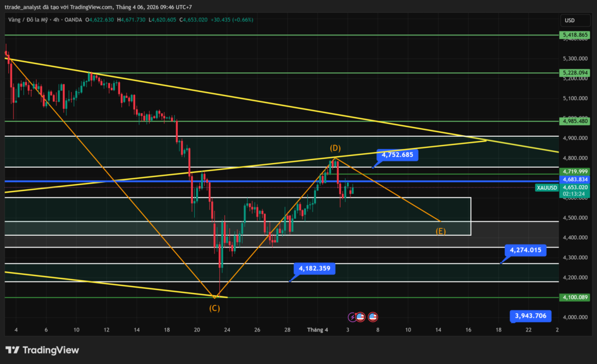The image size is (597, 364).
Task: Select the (C) wave label at the low
Action: tap(215, 308)
